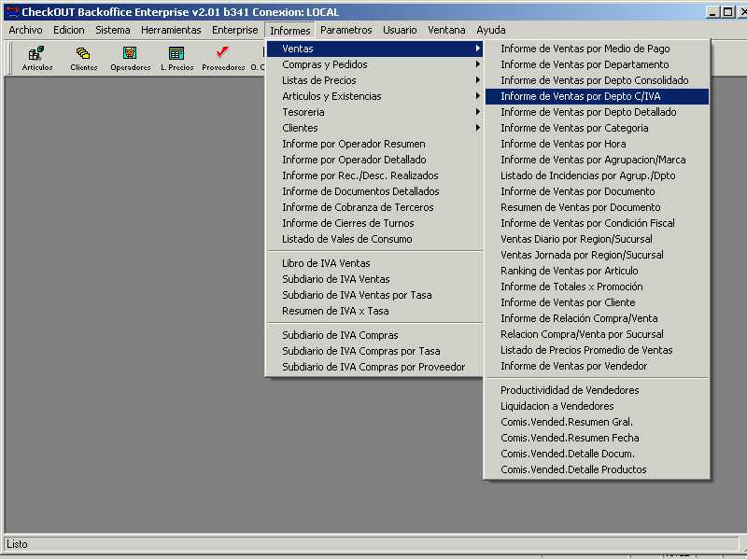Expand the Articulos y Existencias submenu
The image size is (747, 560).
point(374,96)
